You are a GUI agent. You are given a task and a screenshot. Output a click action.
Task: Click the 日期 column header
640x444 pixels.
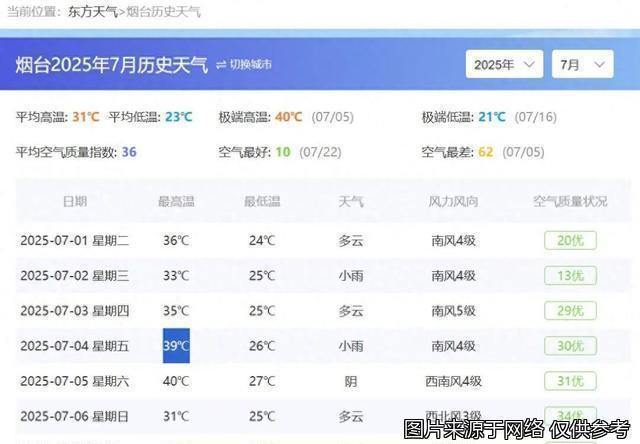coord(75,201)
